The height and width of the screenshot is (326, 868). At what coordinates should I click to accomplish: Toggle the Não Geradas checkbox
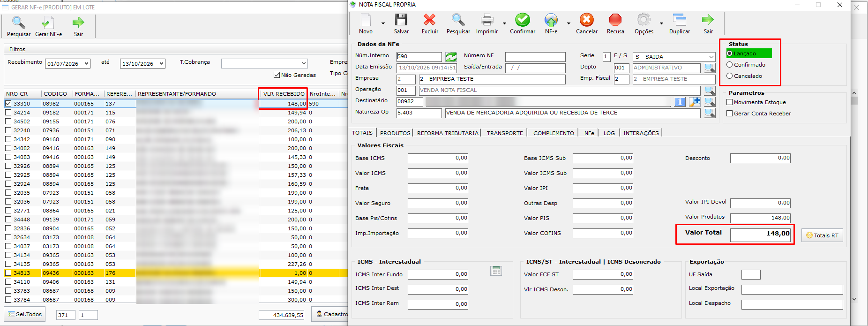pos(277,75)
